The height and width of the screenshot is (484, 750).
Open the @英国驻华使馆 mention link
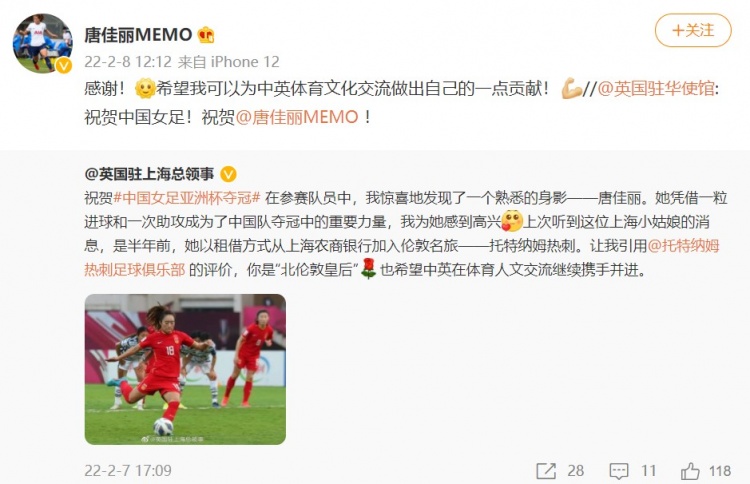(x=656, y=89)
